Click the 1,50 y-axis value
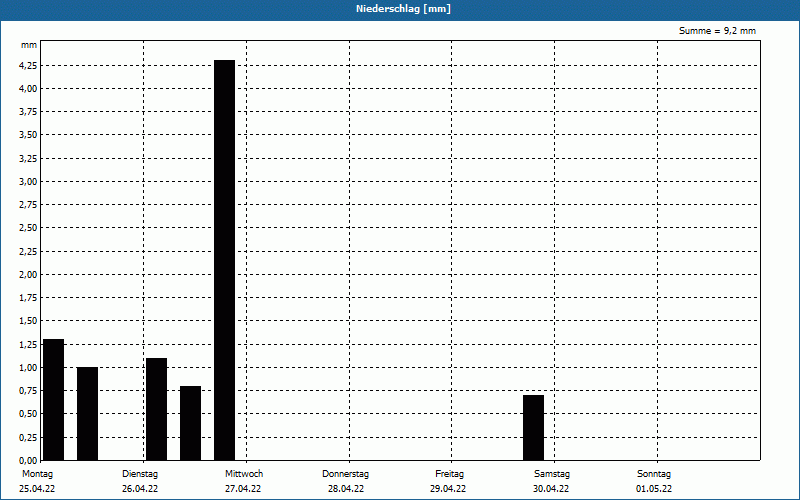800x500 pixels. 28,320
